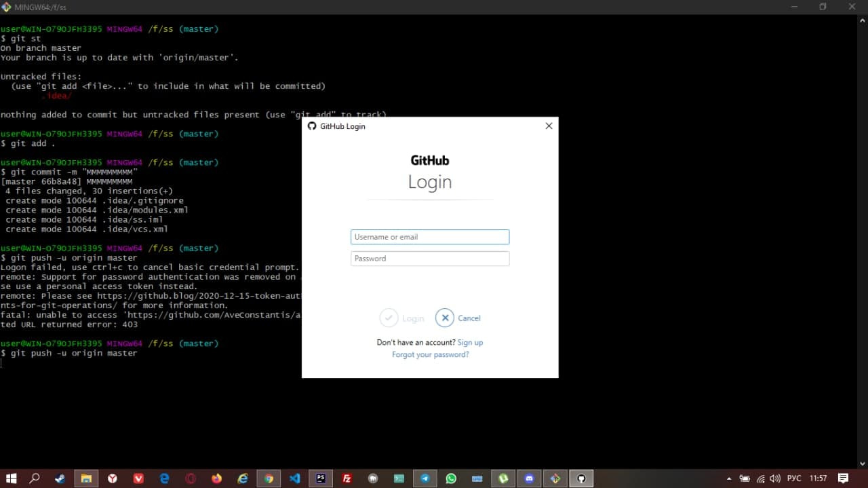Image resolution: width=868 pixels, height=488 pixels.
Task: Switch the РУС input language indicator
Action: pyautogui.click(x=793, y=478)
